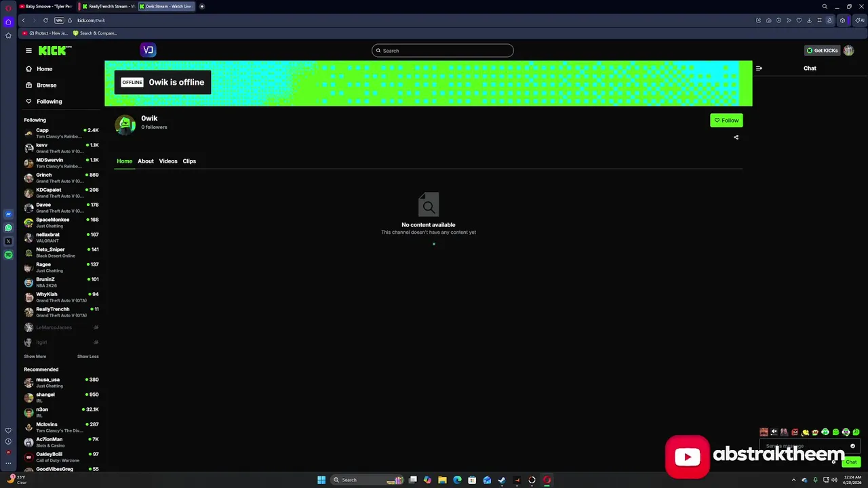Viewport: 868px width, 488px height.
Task: Switch to the About tab
Action: [x=146, y=161]
